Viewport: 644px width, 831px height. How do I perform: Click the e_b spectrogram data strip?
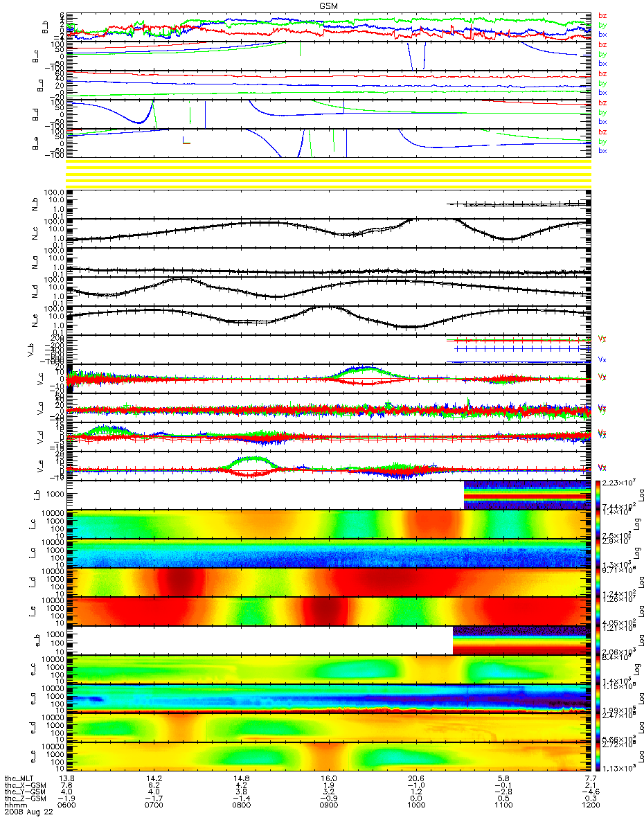[521, 641]
